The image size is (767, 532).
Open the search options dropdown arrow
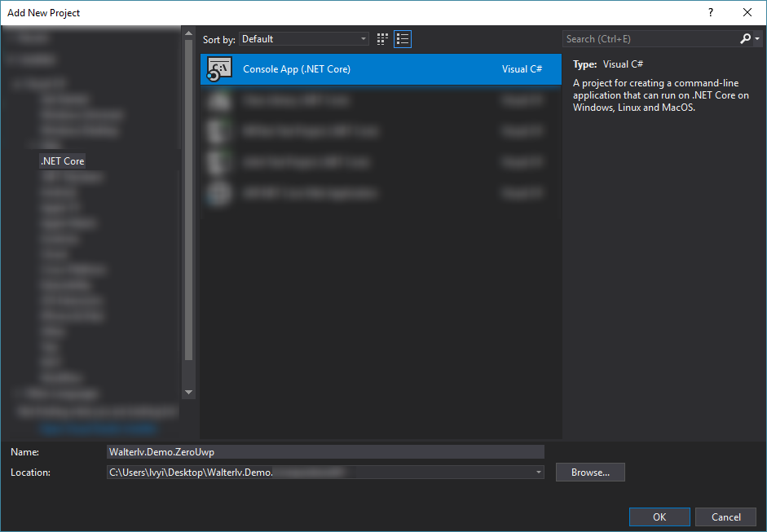tap(757, 38)
